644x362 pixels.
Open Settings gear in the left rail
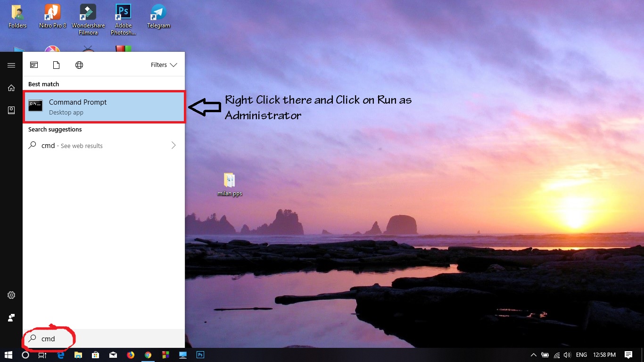click(x=11, y=295)
